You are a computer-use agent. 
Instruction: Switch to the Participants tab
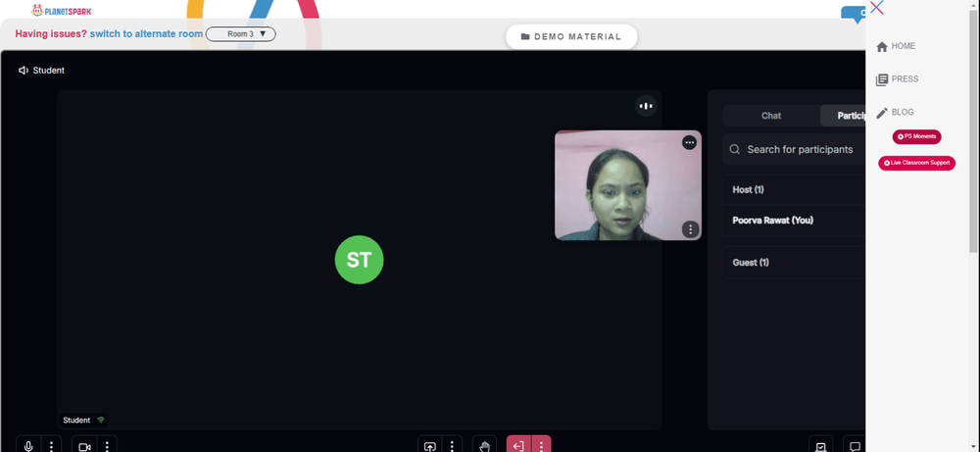coord(843,116)
